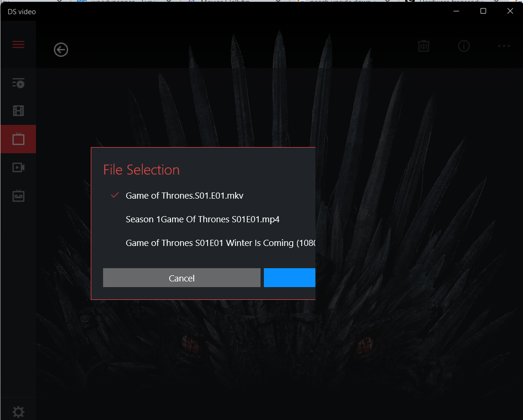Open the video info icon
Image resolution: width=523 pixels, height=420 pixels.
464,46
